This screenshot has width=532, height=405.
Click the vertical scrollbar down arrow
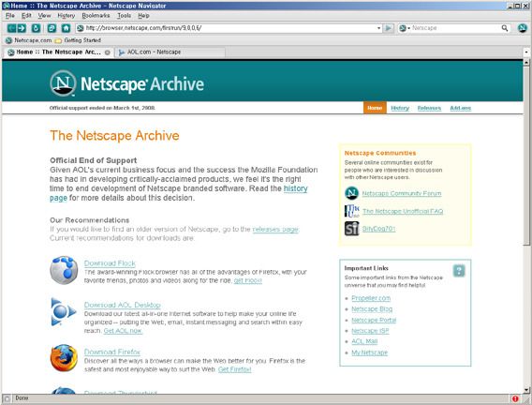pos(526,390)
